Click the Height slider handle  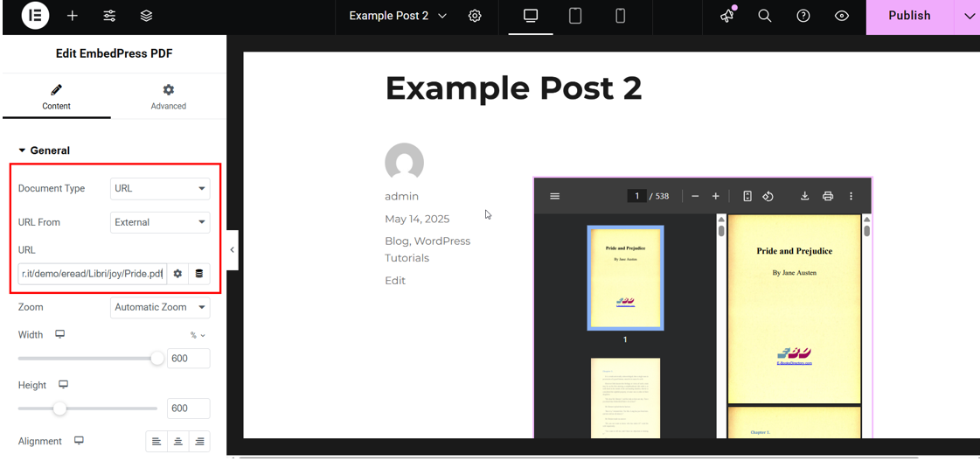point(59,409)
